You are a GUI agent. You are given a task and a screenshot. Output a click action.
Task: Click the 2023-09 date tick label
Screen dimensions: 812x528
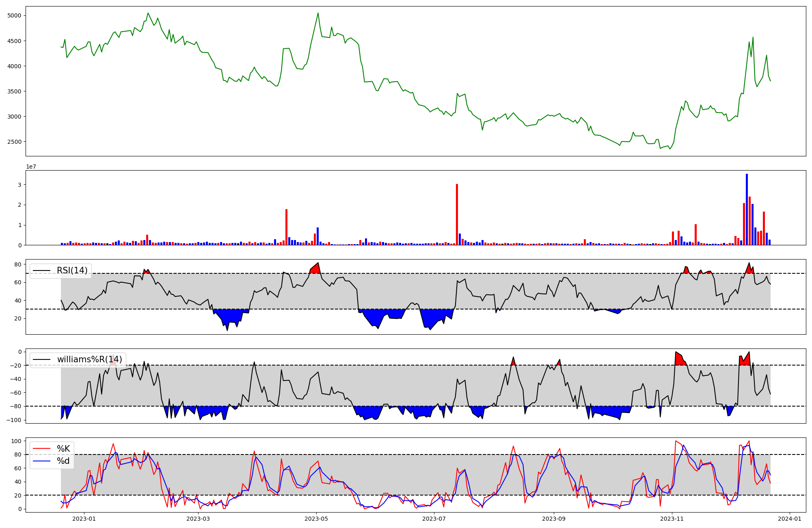[x=554, y=519]
